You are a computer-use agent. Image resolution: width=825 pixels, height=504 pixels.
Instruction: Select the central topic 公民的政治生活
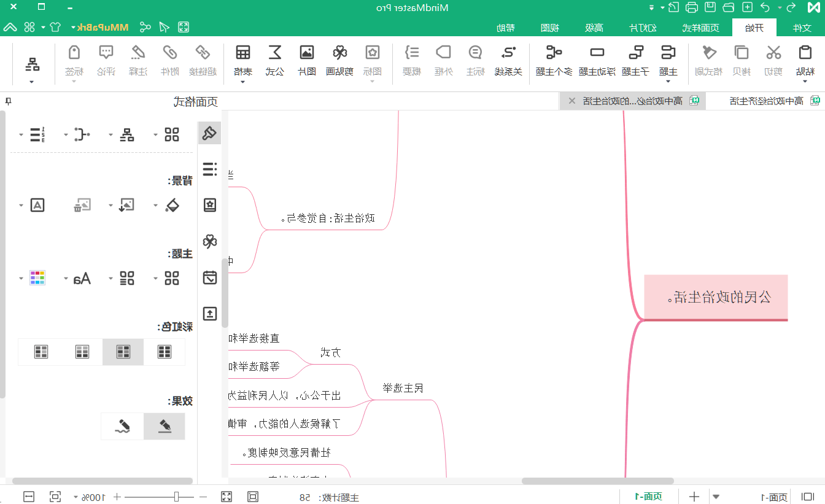[x=716, y=298]
